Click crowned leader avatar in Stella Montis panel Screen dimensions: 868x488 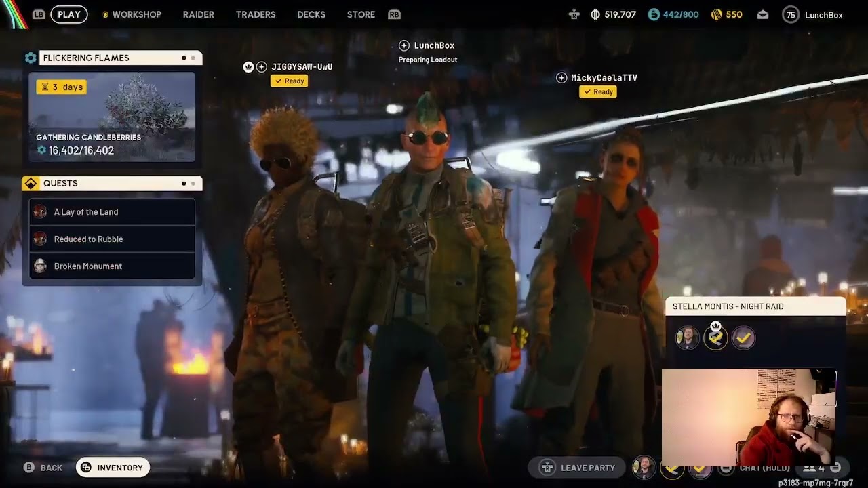[715, 337]
